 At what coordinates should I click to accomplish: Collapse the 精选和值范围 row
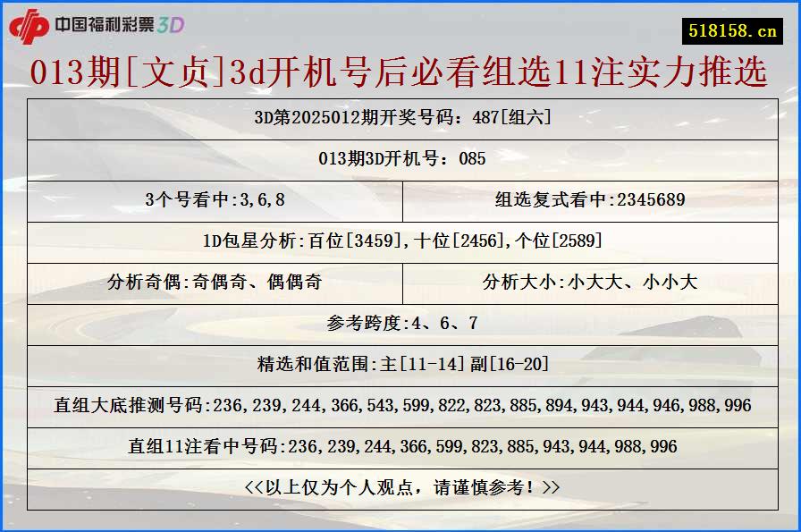click(x=400, y=365)
